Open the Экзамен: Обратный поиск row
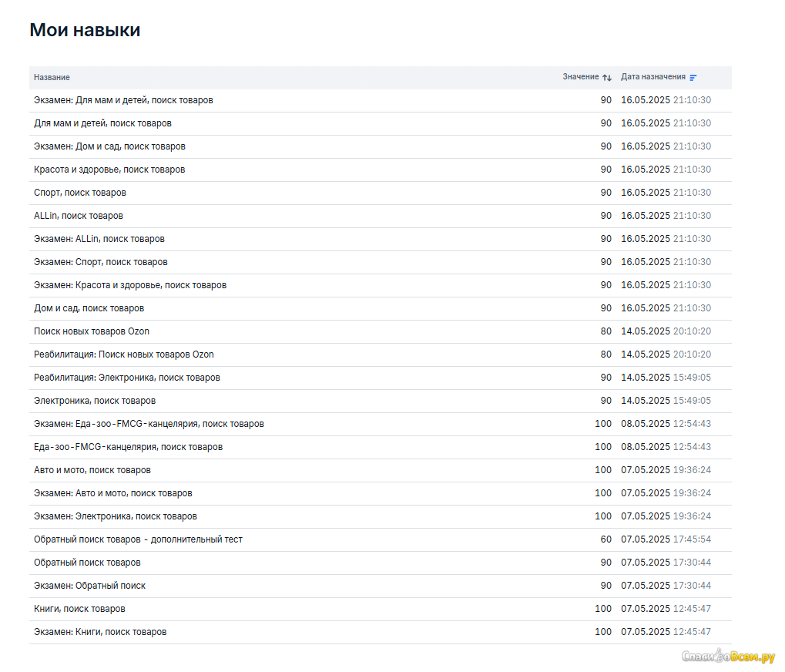This screenshot has width=785, height=672. coord(381,586)
